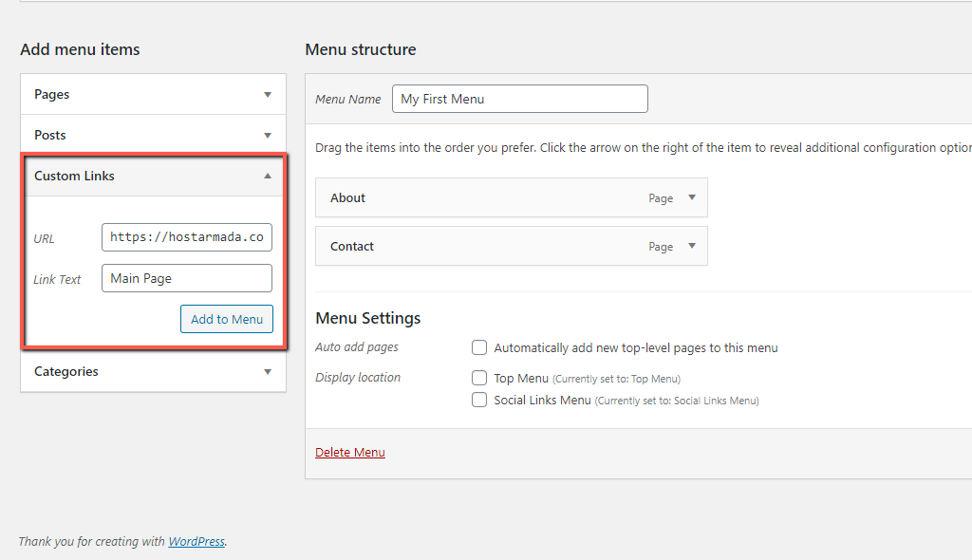Viewport: 972px width, 560px height.
Task: Click the Delete Menu link
Action: click(x=350, y=452)
